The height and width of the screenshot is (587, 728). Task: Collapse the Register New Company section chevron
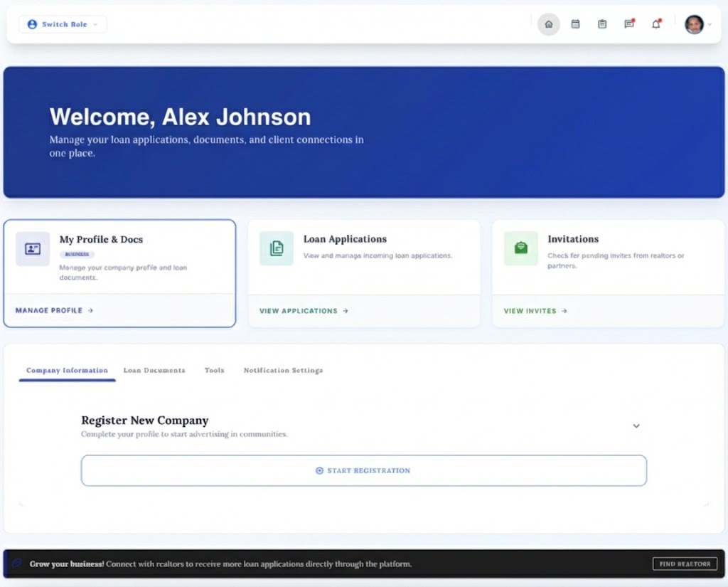(636, 426)
